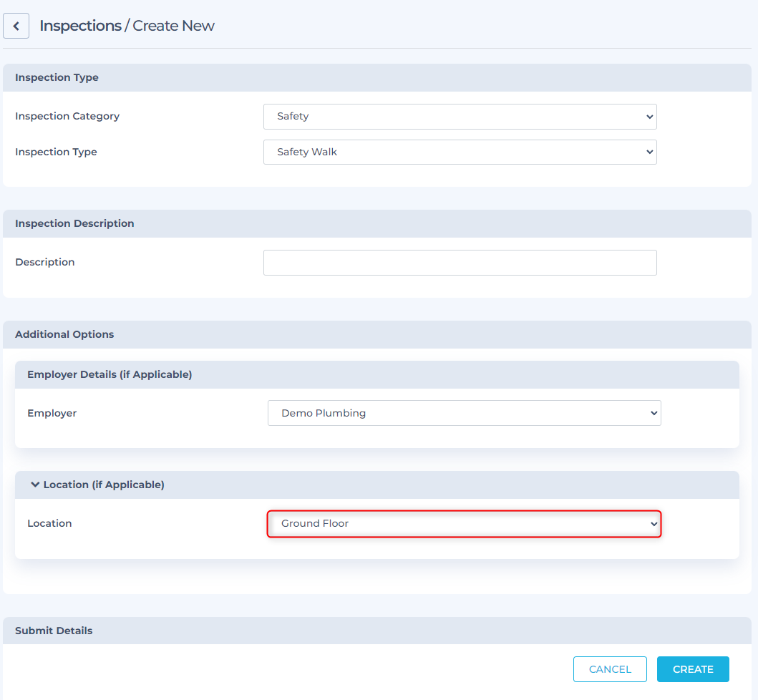Open the Employer dropdown showing Demo Plumbing
This screenshot has height=700, width=758.
[x=464, y=413]
